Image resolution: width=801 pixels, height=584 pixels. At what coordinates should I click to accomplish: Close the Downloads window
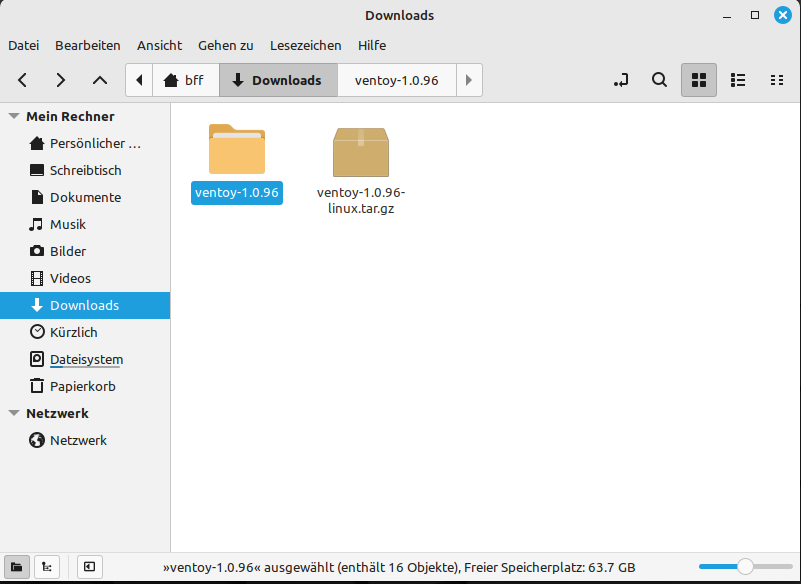783,15
